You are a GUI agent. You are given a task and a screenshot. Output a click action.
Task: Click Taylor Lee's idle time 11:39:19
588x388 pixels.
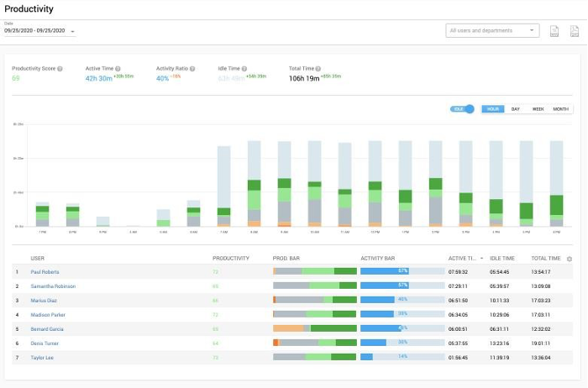tap(500, 357)
